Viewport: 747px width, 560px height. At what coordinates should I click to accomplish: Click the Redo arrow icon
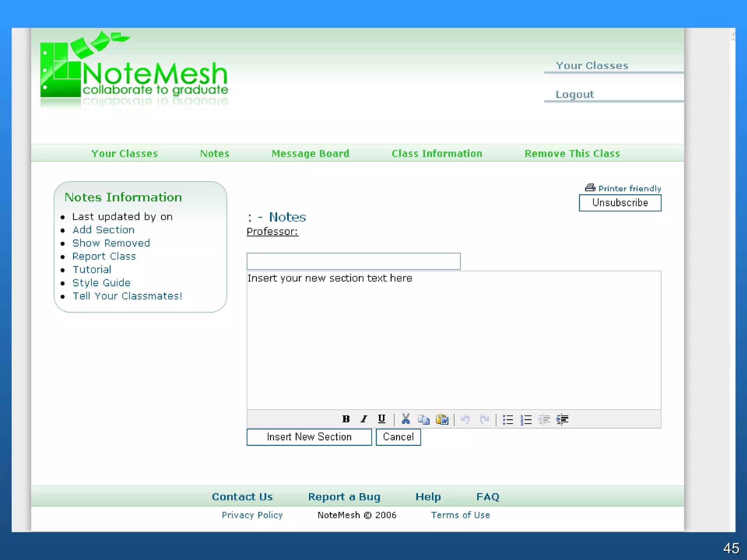484,420
